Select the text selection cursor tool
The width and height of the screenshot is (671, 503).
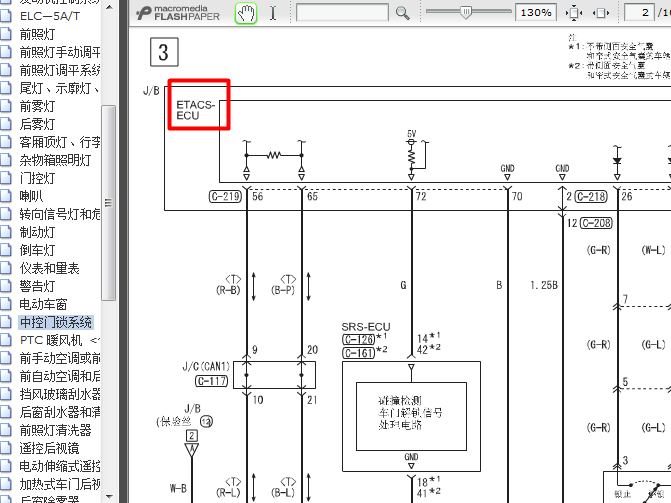273,13
